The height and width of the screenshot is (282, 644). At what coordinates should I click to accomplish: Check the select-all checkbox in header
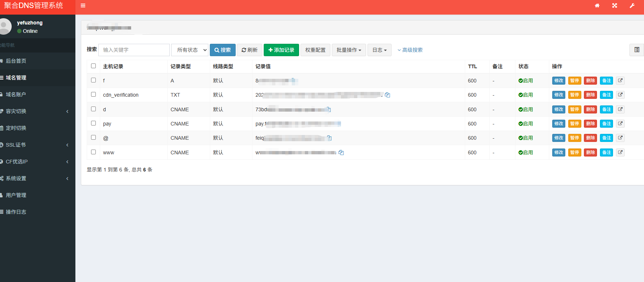pyautogui.click(x=94, y=66)
